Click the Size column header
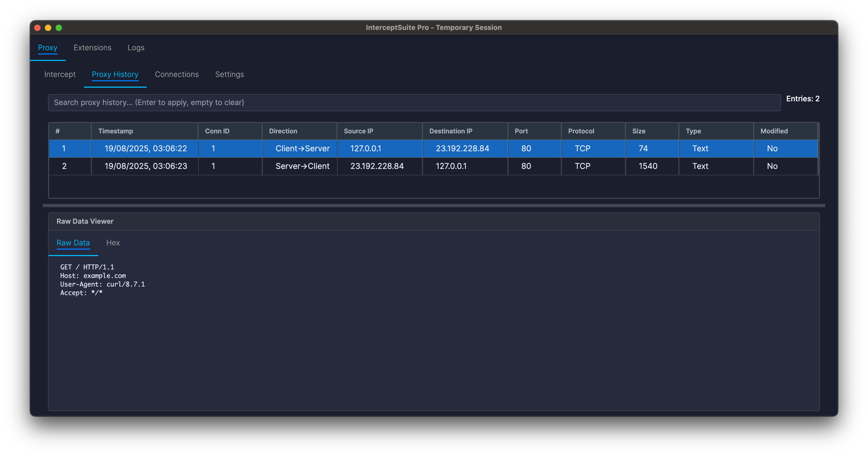This screenshot has width=868, height=456. pyautogui.click(x=638, y=131)
